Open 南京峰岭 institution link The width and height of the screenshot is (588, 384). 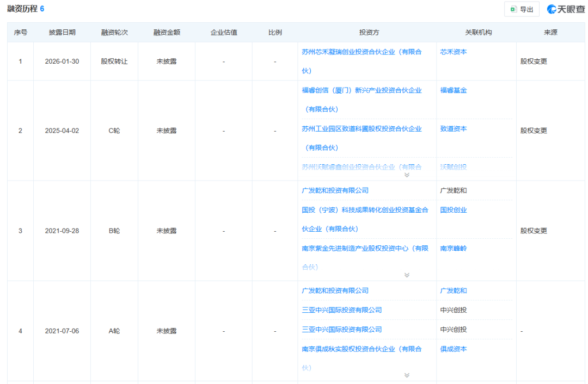454,248
